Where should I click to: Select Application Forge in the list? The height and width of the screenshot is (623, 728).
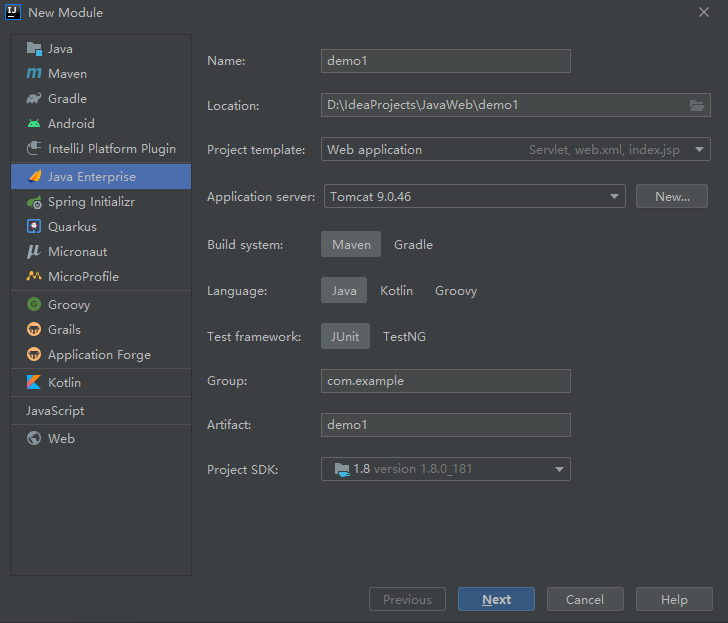pyautogui.click(x=101, y=355)
